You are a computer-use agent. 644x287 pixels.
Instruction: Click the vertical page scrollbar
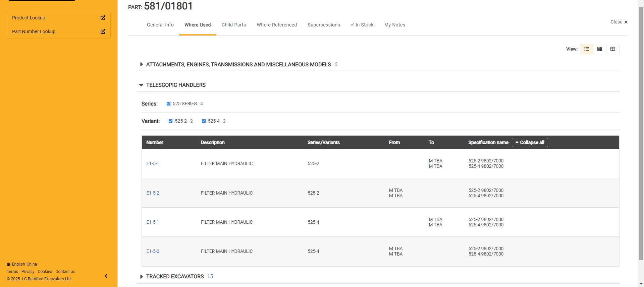coord(641,134)
